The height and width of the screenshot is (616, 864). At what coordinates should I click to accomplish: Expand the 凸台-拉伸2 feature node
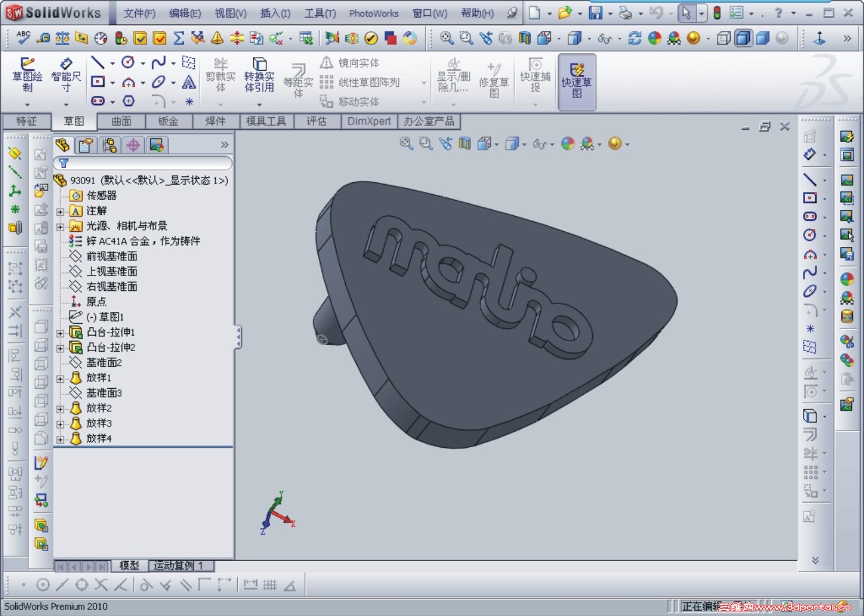point(60,348)
